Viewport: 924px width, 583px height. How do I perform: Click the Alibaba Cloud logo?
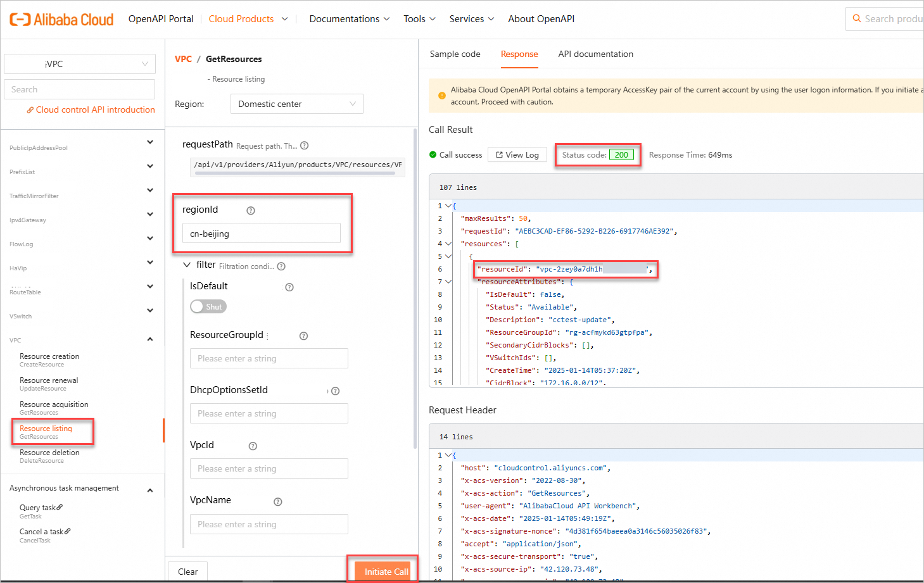click(x=61, y=20)
